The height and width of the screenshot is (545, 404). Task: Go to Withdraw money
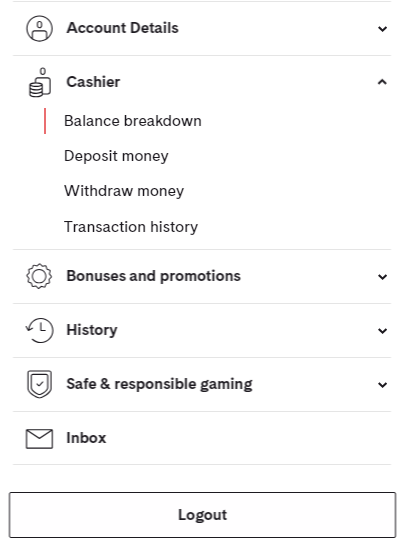pos(124,191)
